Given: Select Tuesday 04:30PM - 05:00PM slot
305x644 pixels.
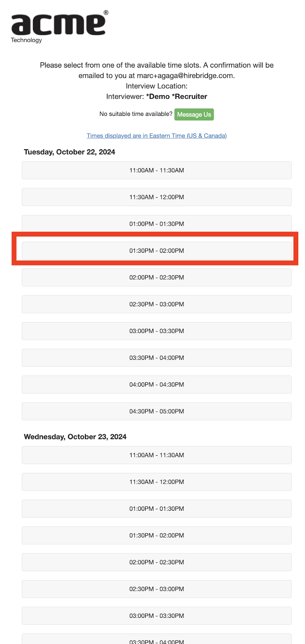Looking at the screenshot, I should [x=157, y=411].
